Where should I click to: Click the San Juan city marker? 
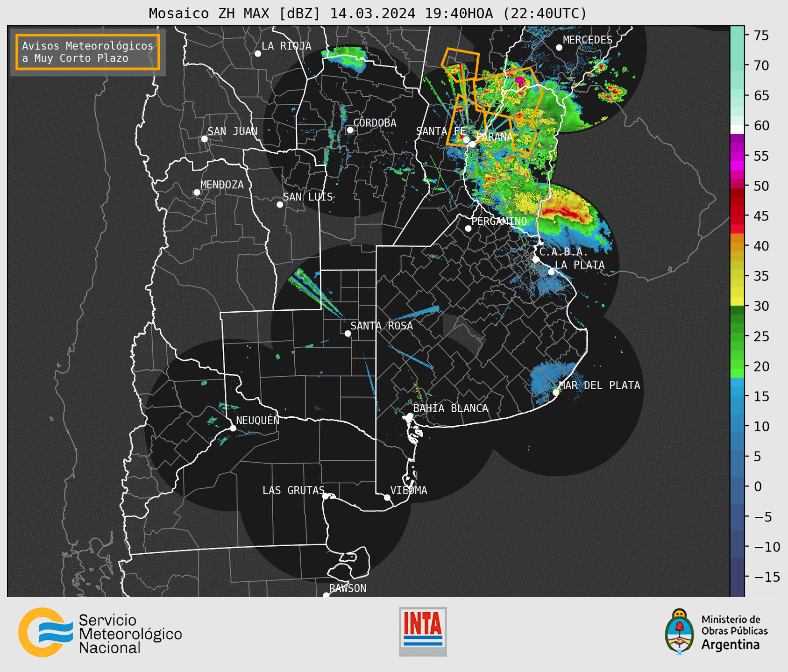(204, 139)
